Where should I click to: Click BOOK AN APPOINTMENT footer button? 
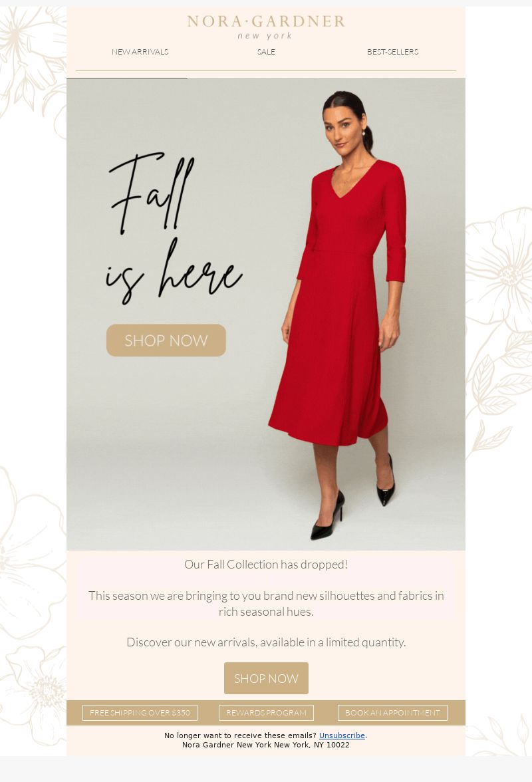coord(393,713)
